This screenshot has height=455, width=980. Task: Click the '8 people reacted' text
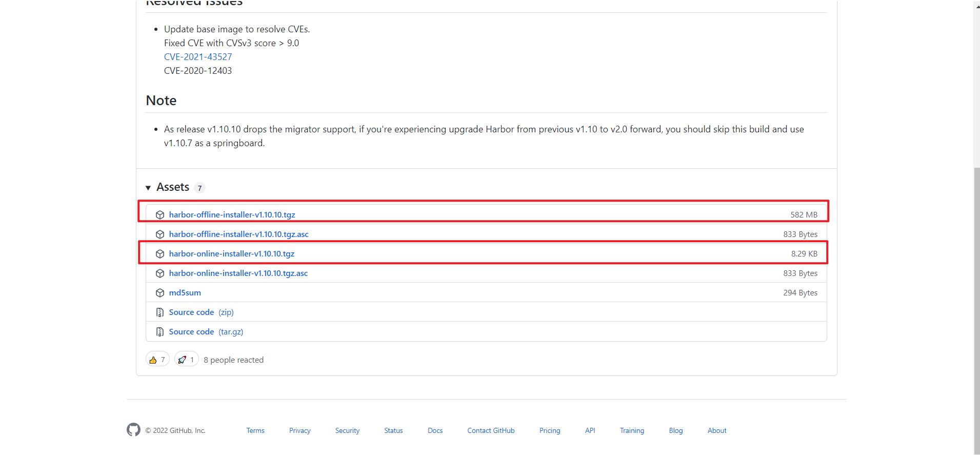233,360
